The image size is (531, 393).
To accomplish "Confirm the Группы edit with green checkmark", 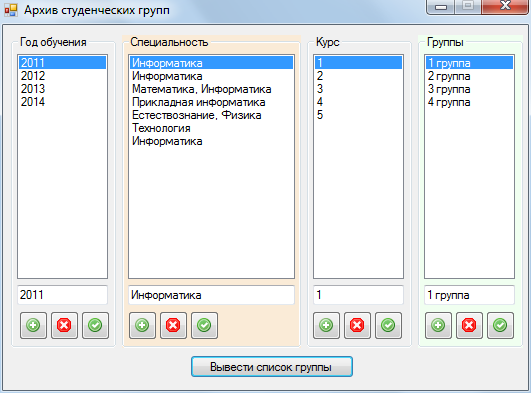I will coord(501,326).
